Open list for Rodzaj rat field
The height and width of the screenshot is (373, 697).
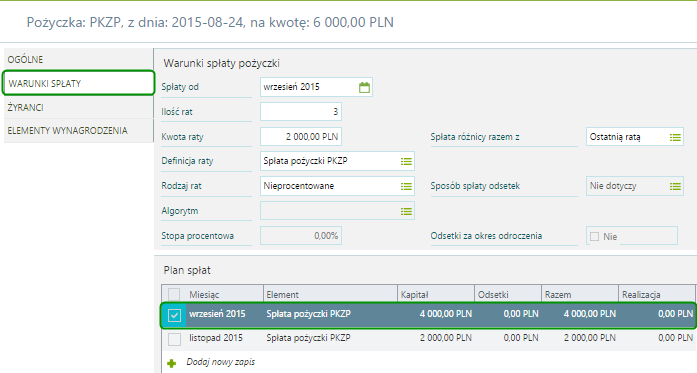(406, 186)
